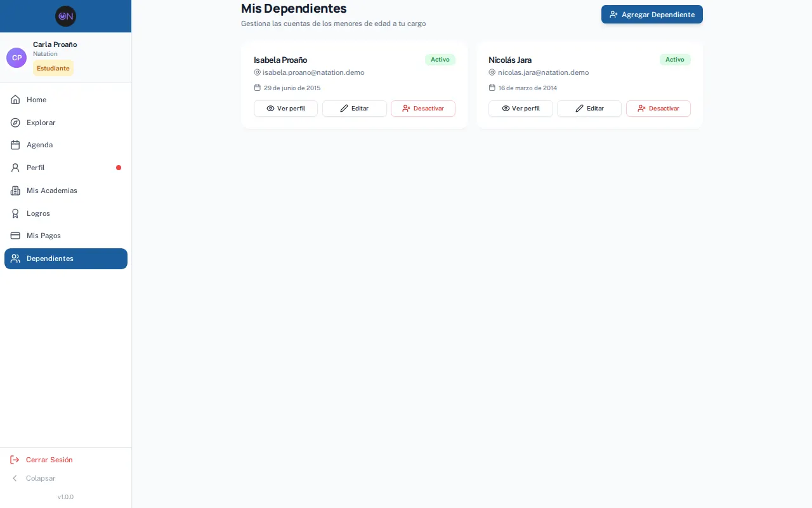Click Editar on Nicolás Jara's card
This screenshot has height=508, width=812.
click(589, 109)
